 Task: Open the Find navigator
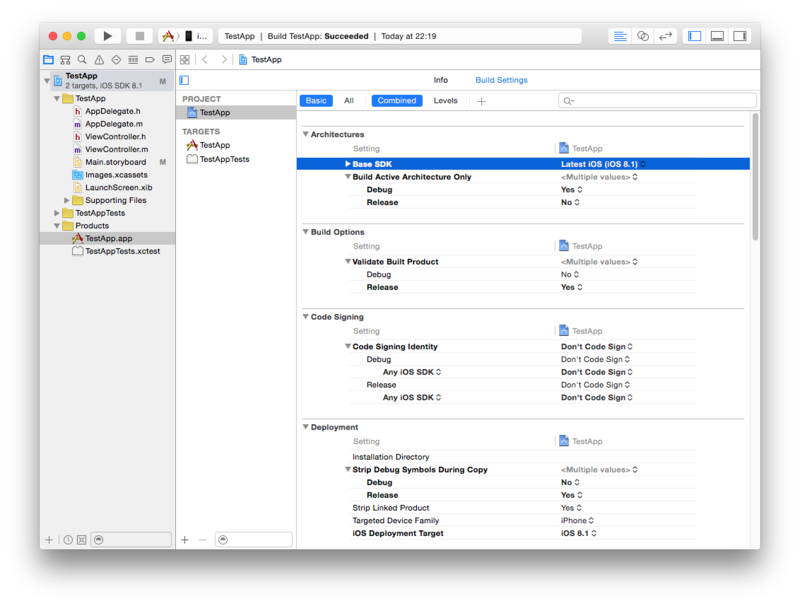pos(82,60)
